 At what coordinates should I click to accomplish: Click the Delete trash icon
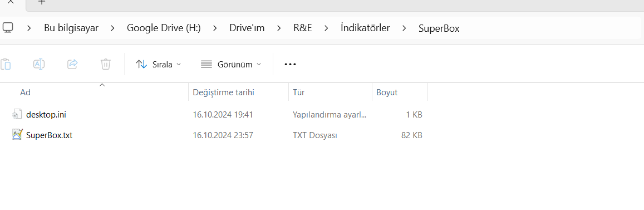coord(106,64)
